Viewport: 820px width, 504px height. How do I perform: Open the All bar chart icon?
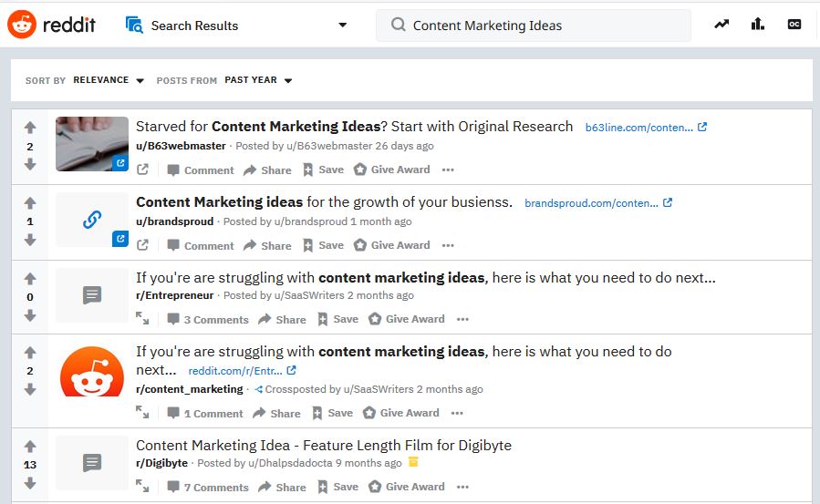click(x=758, y=24)
